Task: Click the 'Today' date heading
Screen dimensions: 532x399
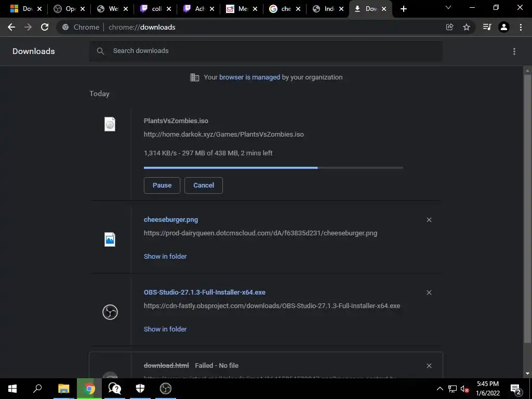Action: (99, 94)
